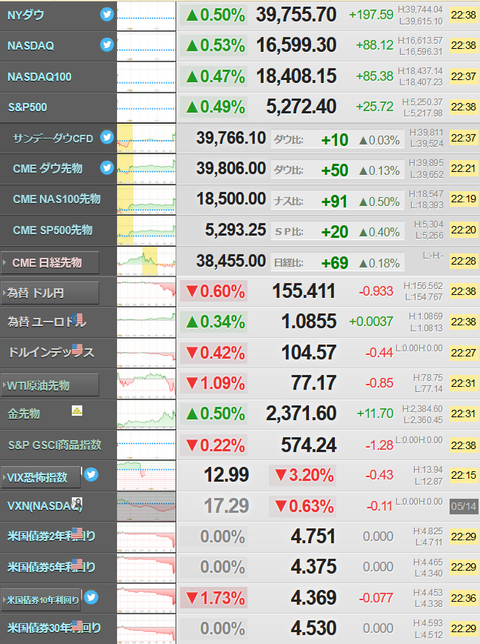Open the VXN(NASDAQ) mini chart
The image size is (480, 644).
[x=146, y=506]
